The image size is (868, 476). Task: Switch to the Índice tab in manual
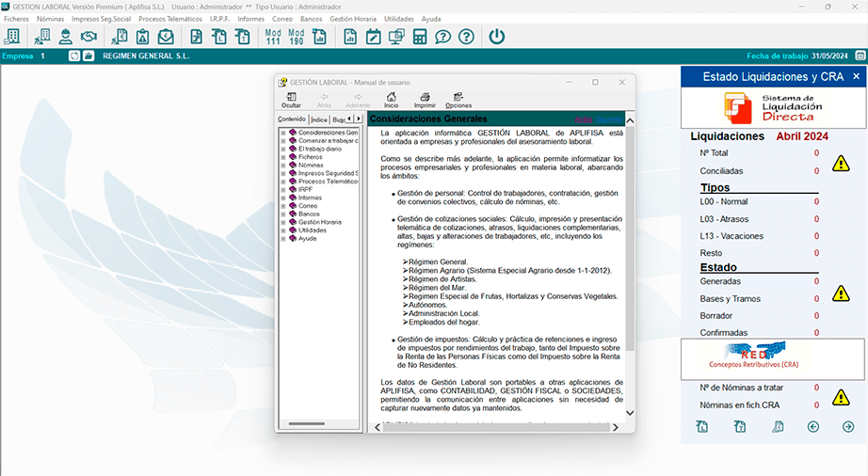(x=319, y=119)
